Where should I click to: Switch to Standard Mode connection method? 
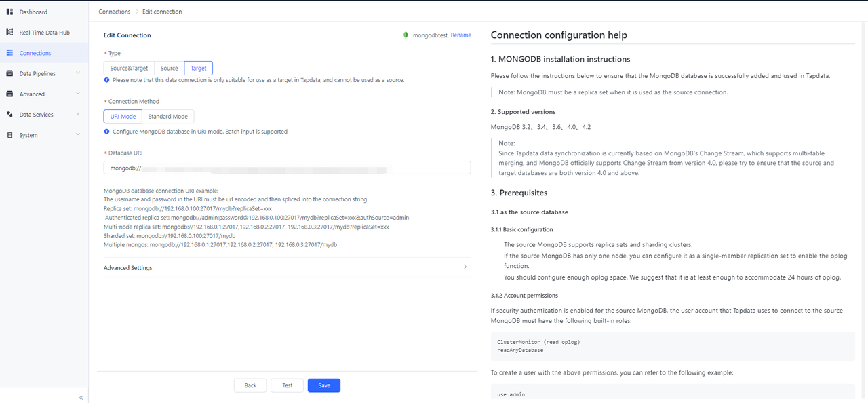tap(168, 117)
